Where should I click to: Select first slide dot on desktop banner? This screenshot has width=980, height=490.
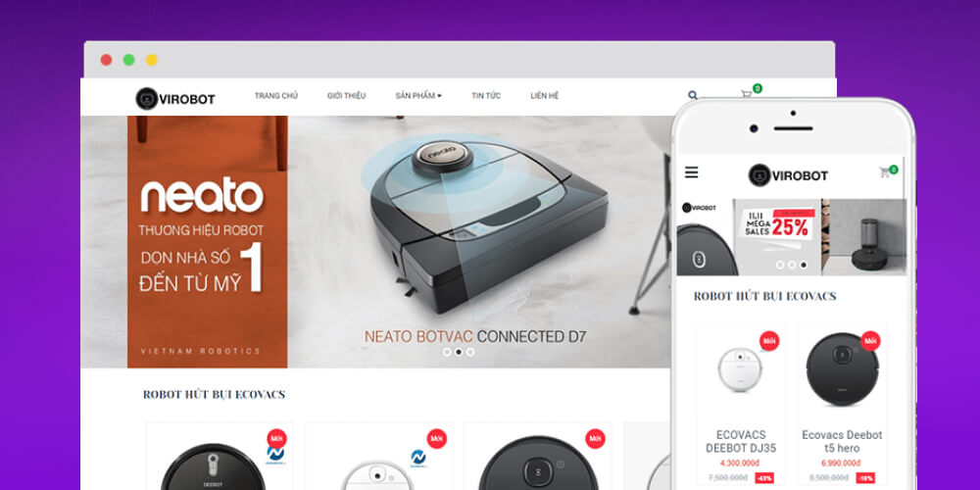pyautogui.click(x=447, y=352)
